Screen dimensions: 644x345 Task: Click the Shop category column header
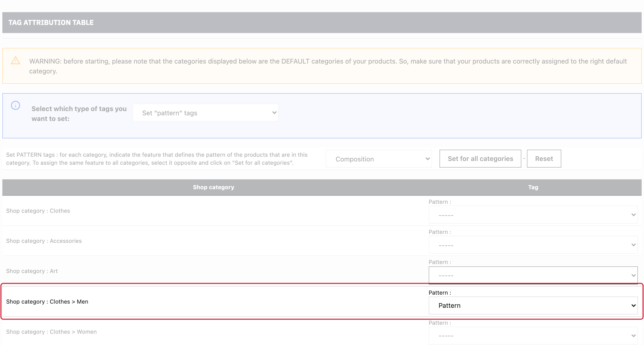pyautogui.click(x=213, y=187)
